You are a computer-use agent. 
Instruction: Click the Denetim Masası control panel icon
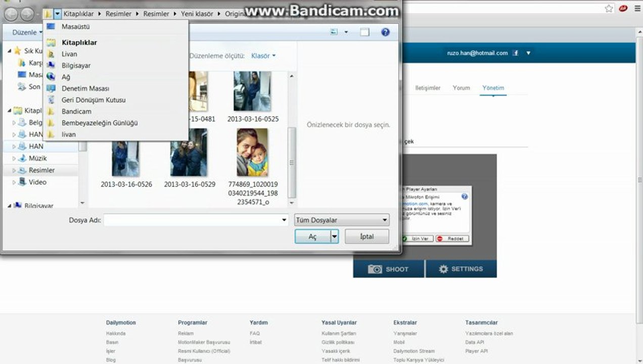coord(51,88)
